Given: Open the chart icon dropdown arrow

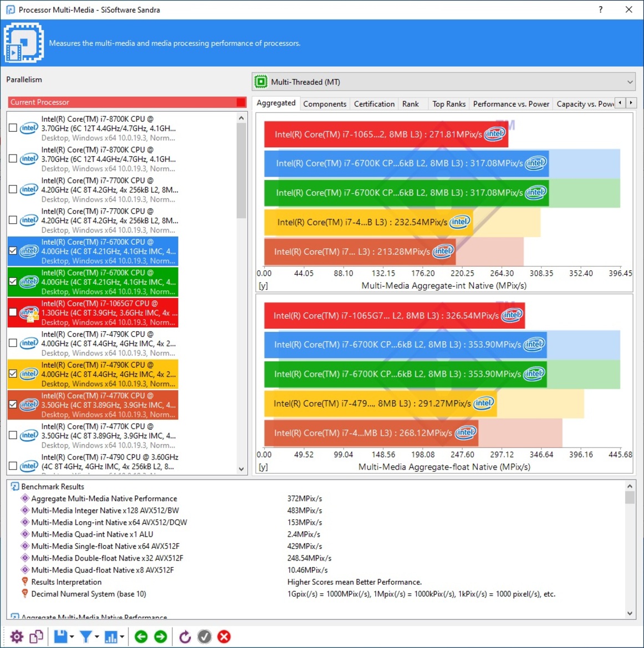Looking at the screenshot, I should 122,637.
